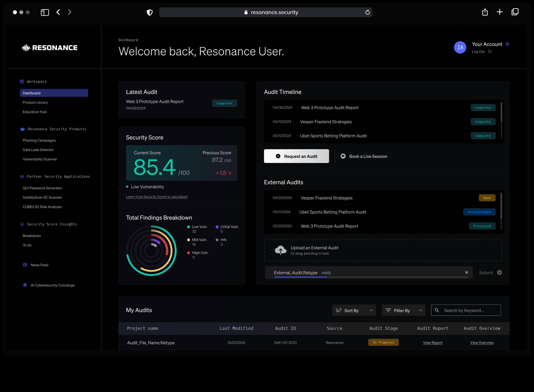Toggle the browser sidebar panel icon

tap(45, 12)
